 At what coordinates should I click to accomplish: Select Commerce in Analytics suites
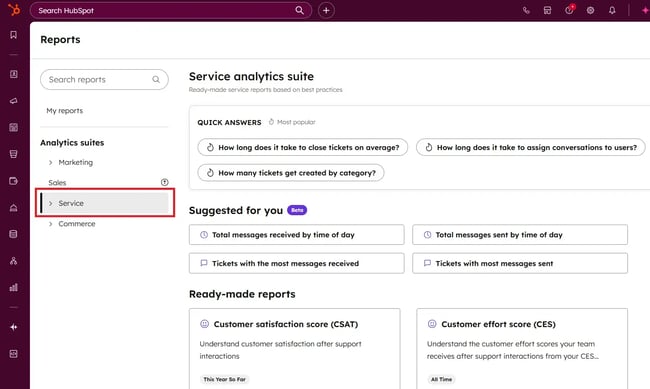[77, 224]
